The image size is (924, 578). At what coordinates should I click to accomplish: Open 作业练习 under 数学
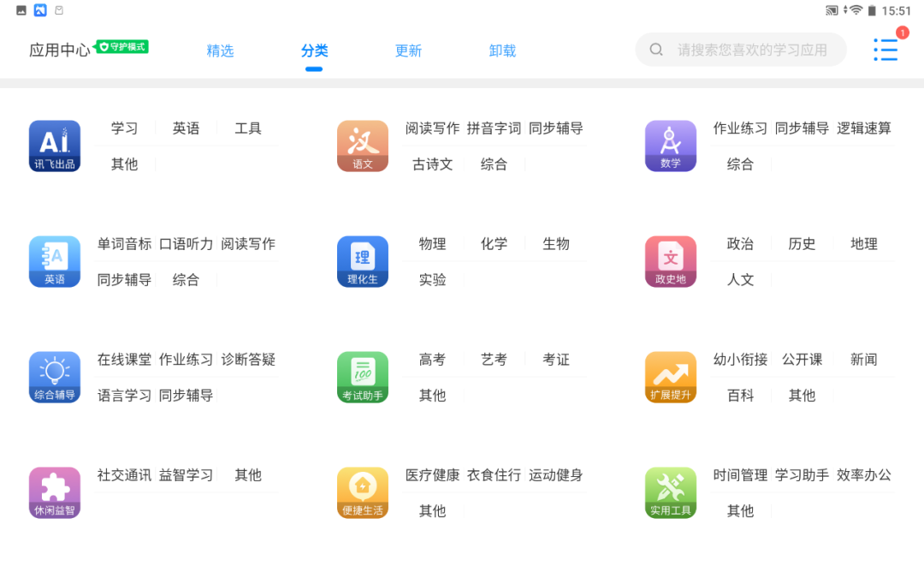(x=740, y=128)
